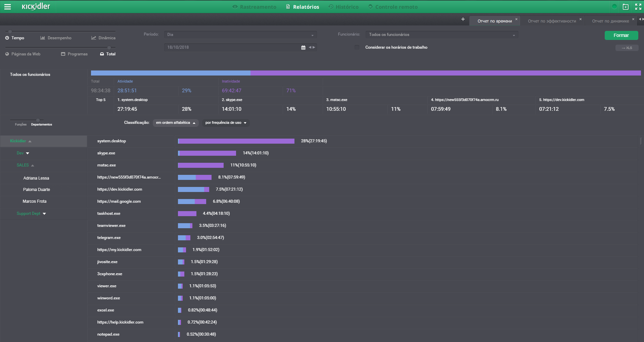Click taskhost.exe row label
The image size is (644, 342).
(109, 214)
